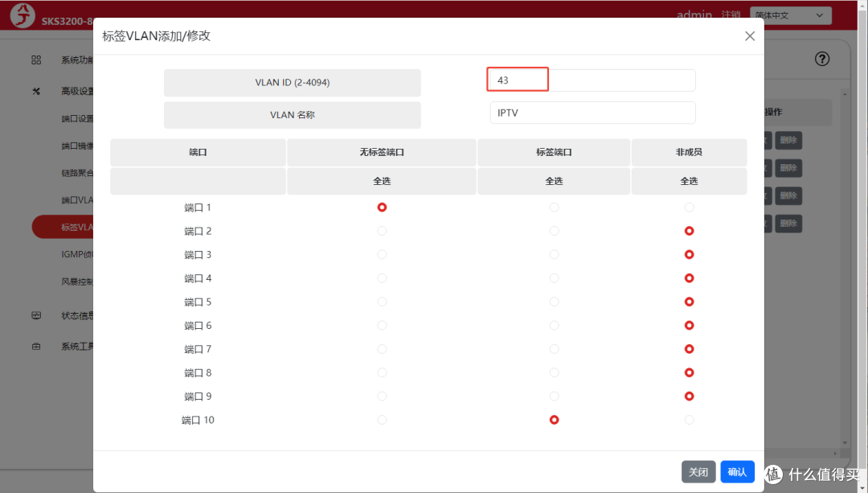Open IGMP侦听 in the sidebar

[x=77, y=254]
